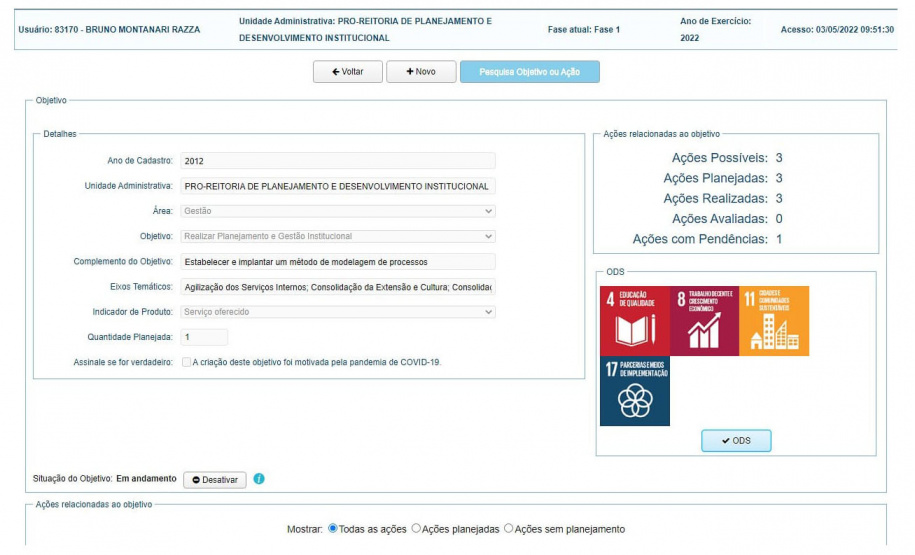Select Todas as ações radio option
915x555 pixels.
coord(333,528)
